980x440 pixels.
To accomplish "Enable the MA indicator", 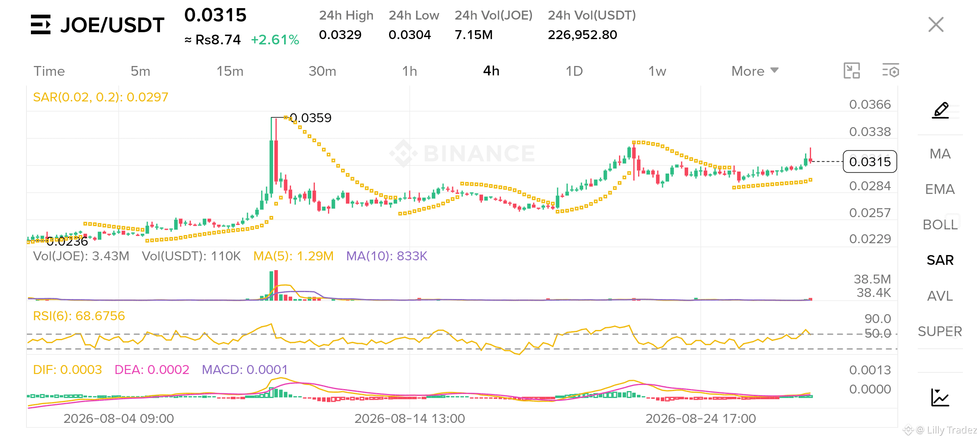I will coord(940,154).
